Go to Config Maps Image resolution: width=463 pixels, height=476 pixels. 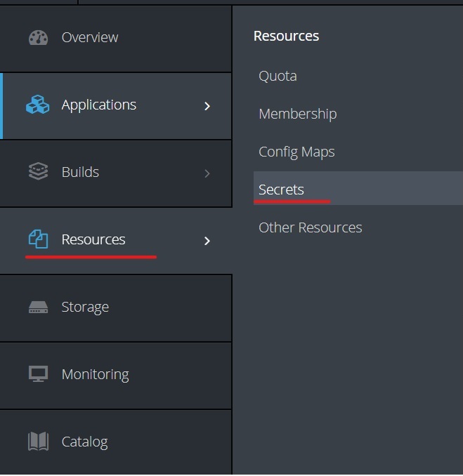click(x=296, y=152)
